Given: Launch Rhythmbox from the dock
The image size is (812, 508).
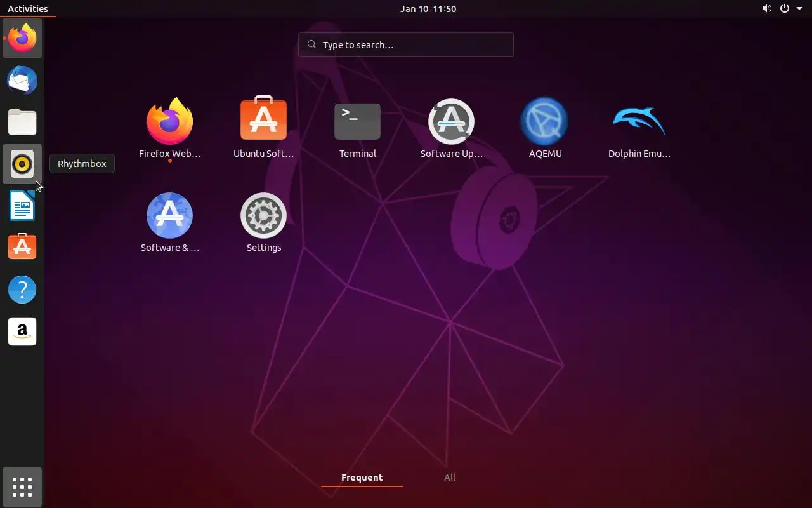Looking at the screenshot, I should (x=22, y=164).
